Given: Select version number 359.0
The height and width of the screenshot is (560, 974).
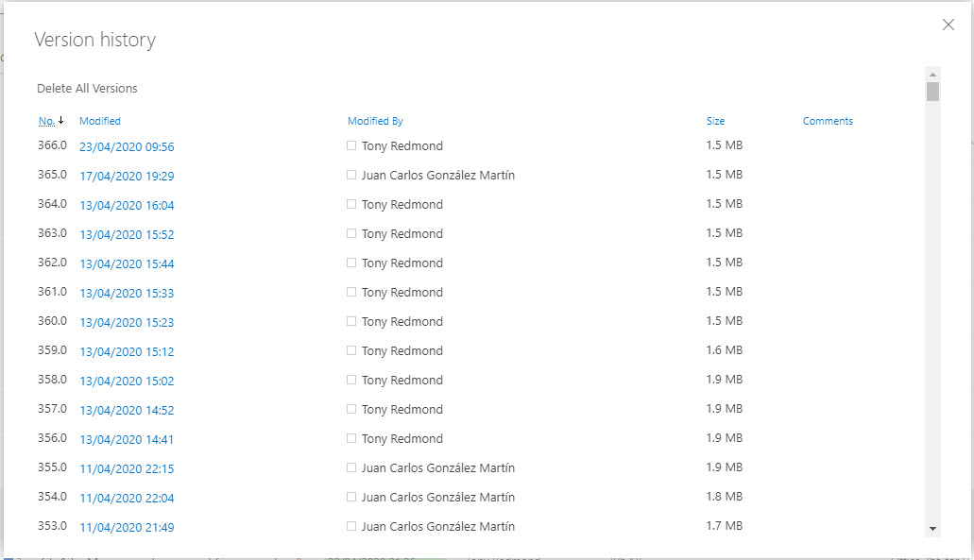Looking at the screenshot, I should tap(52, 350).
